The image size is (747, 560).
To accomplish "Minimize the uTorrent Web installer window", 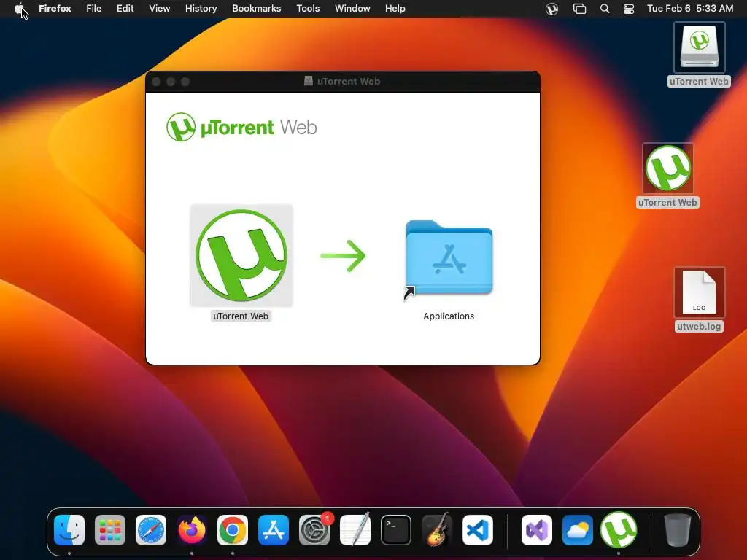I will [171, 82].
